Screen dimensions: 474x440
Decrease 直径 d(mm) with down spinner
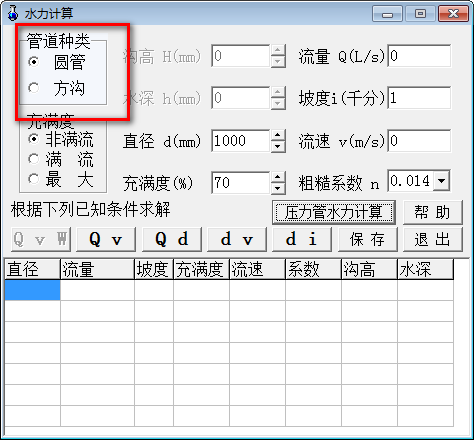(x=278, y=147)
